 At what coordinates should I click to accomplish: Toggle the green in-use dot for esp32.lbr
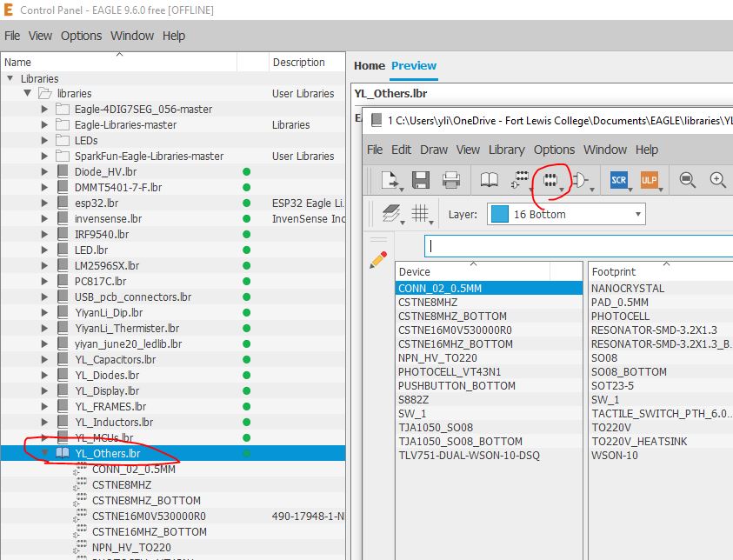(x=246, y=203)
